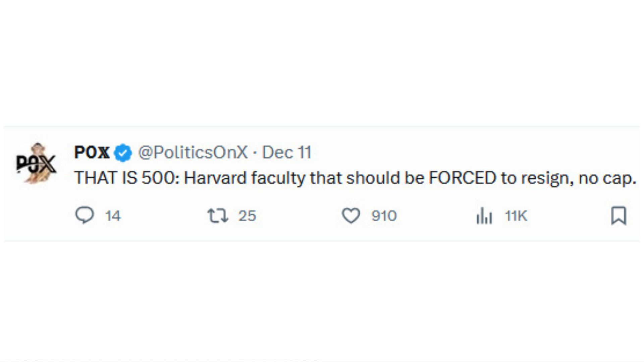Click the 910 likes count
The height and width of the screenshot is (362, 644).
click(x=384, y=216)
